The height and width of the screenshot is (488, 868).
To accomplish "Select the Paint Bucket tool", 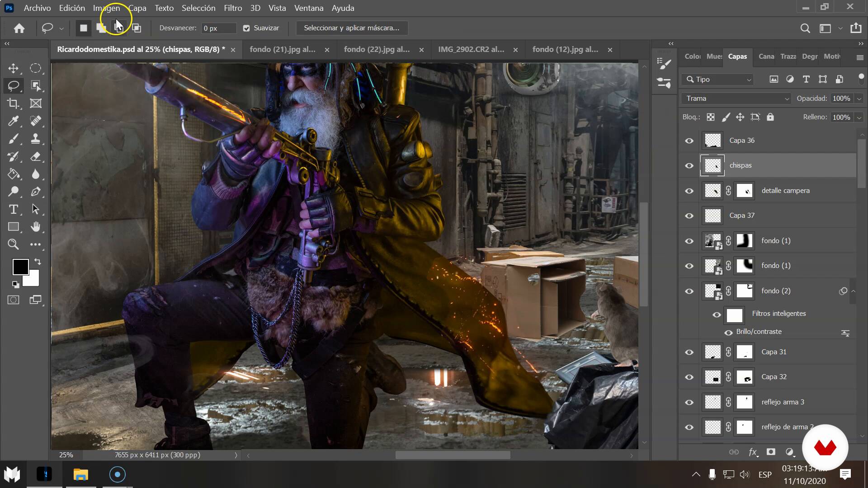I will [x=13, y=174].
